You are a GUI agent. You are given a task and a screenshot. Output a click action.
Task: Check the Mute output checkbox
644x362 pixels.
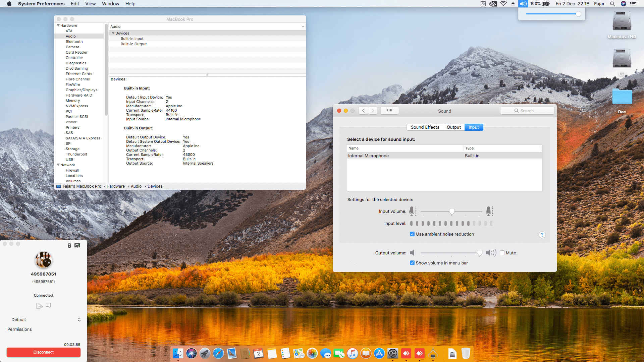(502, 253)
